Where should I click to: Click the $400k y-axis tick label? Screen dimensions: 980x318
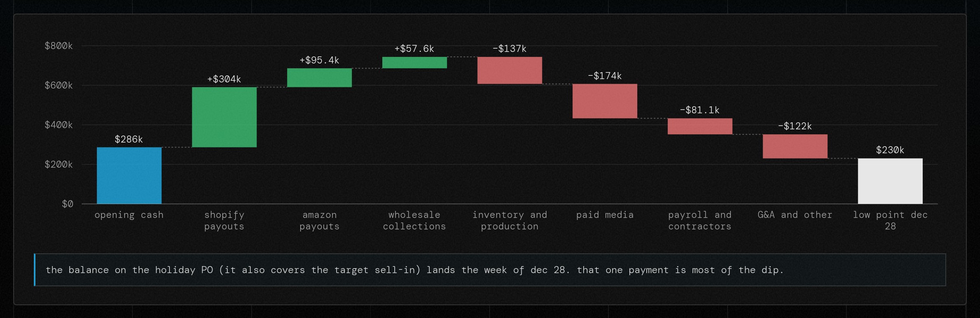(x=59, y=125)
